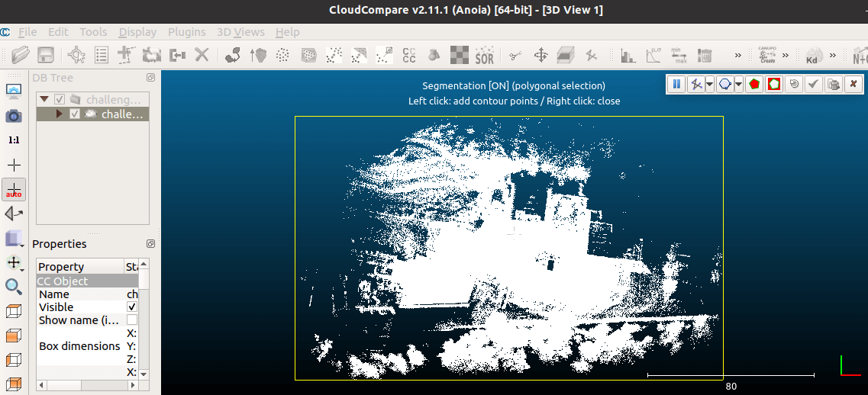Image resolution: width=868 pixels, height=395 pixels.
Task: Open polygon selection mode dropdown arrow
Action: click(x=738, y=84)
